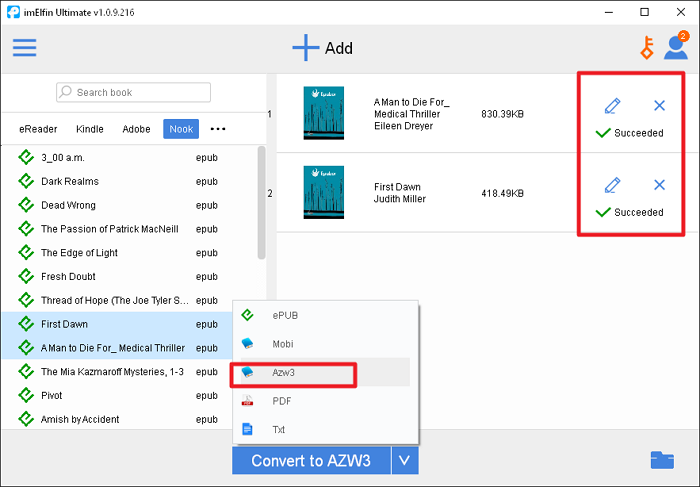Click the Add plus icon
This screenshot has height=487, width=700.
tap(305, 48)
